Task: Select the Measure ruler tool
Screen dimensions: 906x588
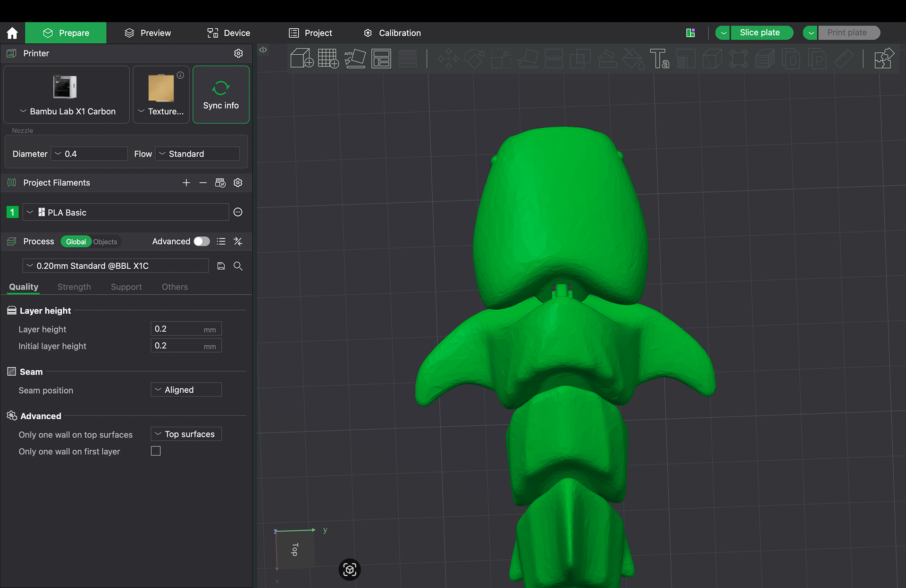Action: (844, 59)
